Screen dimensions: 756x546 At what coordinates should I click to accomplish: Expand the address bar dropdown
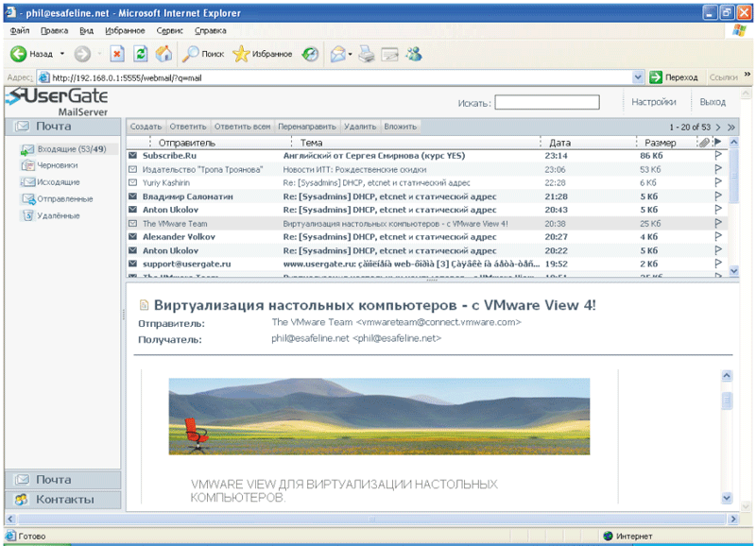638,77
